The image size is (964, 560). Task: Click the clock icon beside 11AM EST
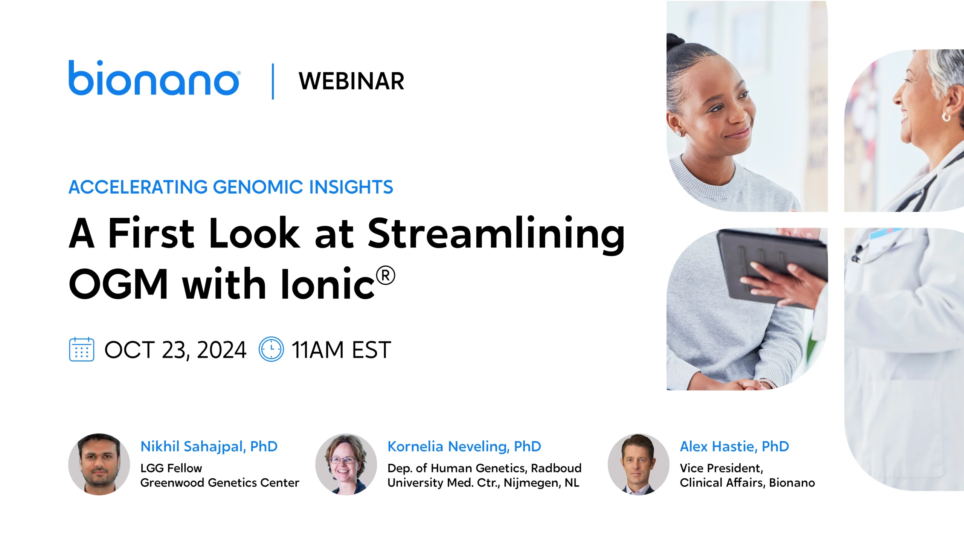click(271, 349)
